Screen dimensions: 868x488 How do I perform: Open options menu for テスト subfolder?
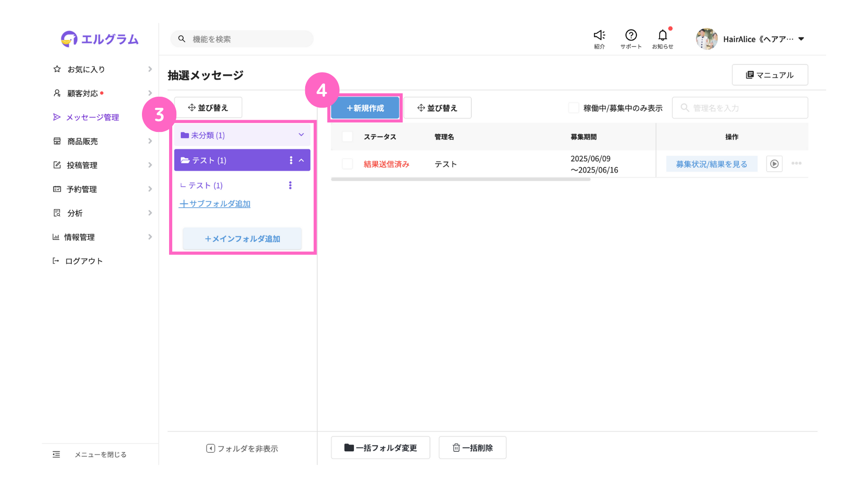tap(290, 185)
